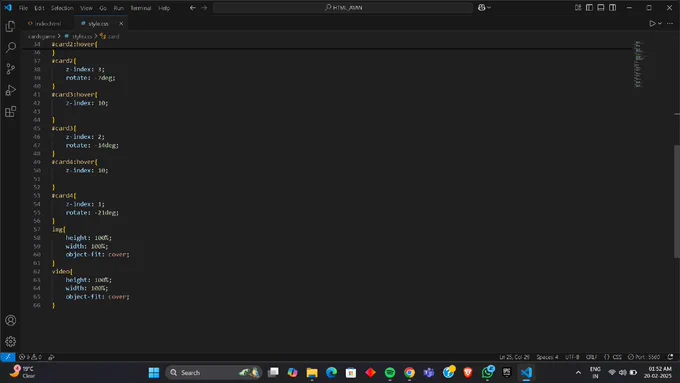The image size is (680, 383).
Task: Click the code minimap
Action: point(639,64)
